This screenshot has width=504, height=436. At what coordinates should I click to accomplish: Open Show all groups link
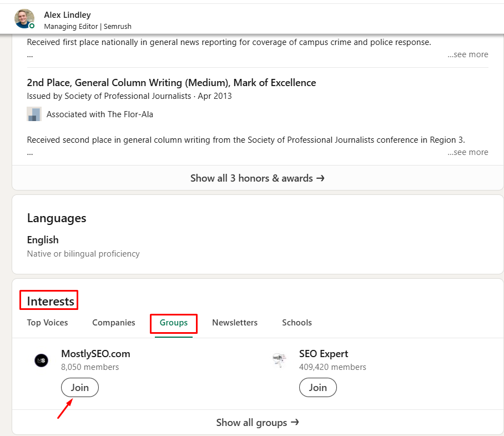(x=258, y=422)
